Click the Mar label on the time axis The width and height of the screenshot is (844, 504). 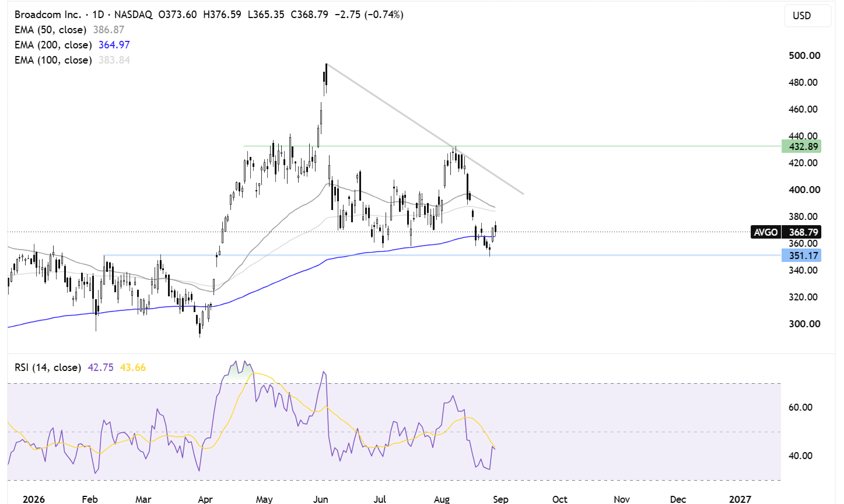143,499
